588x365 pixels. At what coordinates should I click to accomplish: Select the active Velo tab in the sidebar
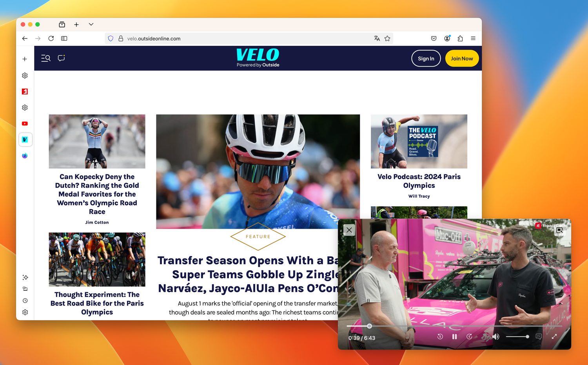click(25, 139)
